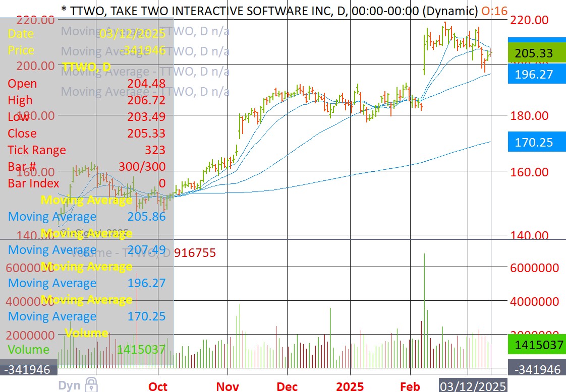Select the Moving Average value 170.25 in the data window
The image size is (566, 392).
click(146, 316)
